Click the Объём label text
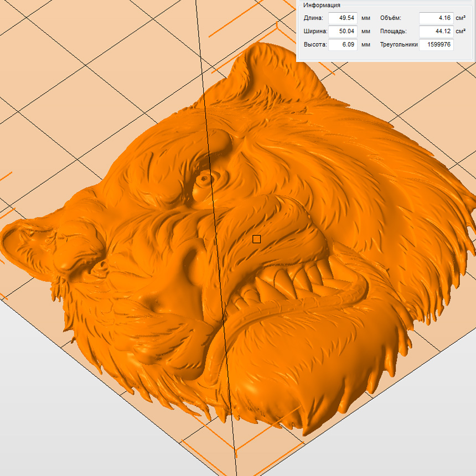The width and height of the screenshot is (476, 476). coord(390,18)
